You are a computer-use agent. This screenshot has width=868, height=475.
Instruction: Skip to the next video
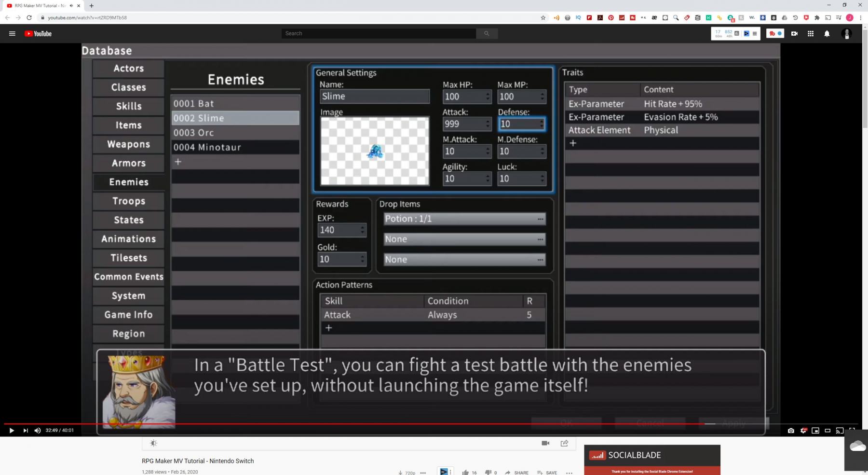26,431
